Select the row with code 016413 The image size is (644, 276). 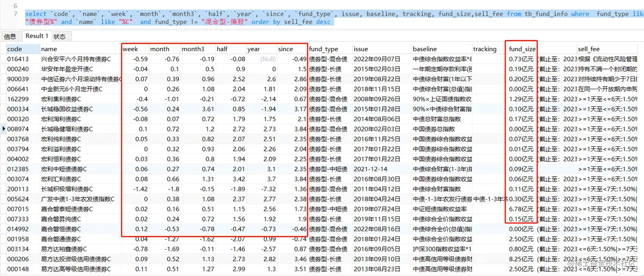point(322,59)
